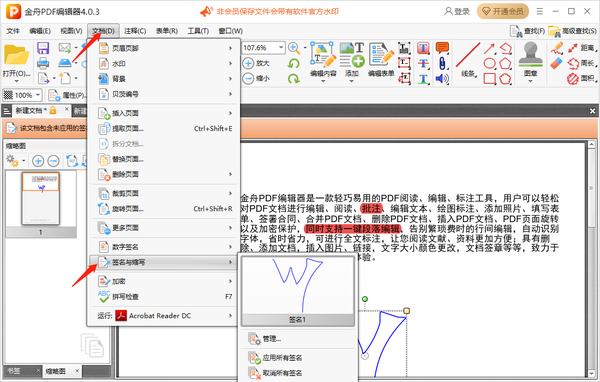Open 加密 submenu
600x382 pixels.
164,281
